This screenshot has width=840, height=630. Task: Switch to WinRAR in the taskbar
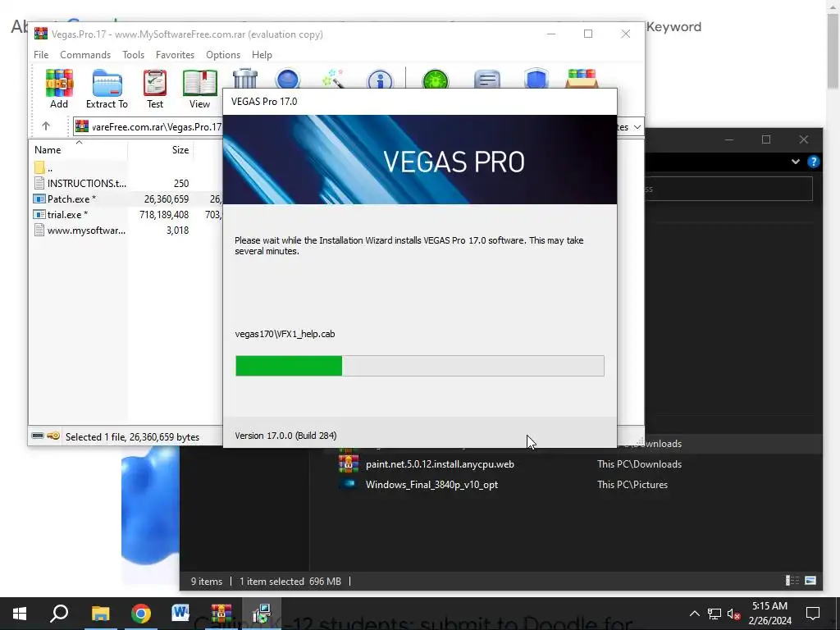click(x=221, y=614)
